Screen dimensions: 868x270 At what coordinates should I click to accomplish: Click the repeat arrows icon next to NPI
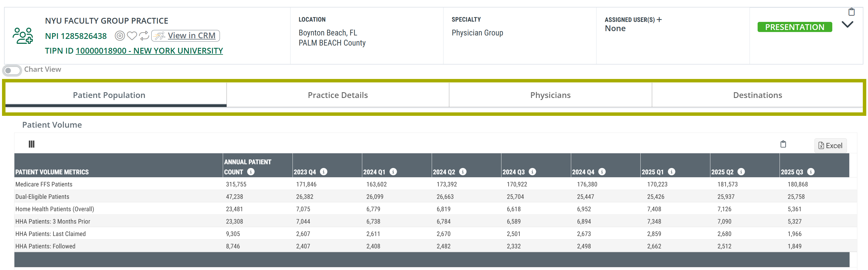pos(144,36)
